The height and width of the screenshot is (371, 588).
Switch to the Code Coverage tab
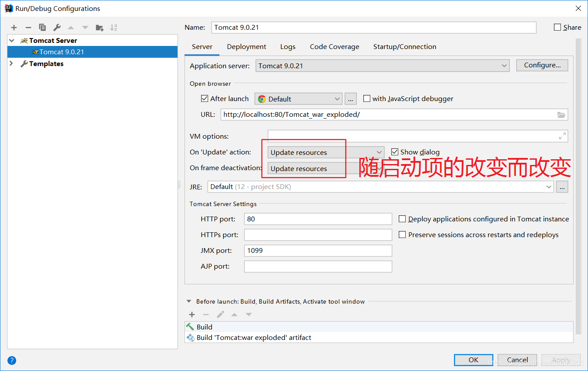(x=334, y=47)
